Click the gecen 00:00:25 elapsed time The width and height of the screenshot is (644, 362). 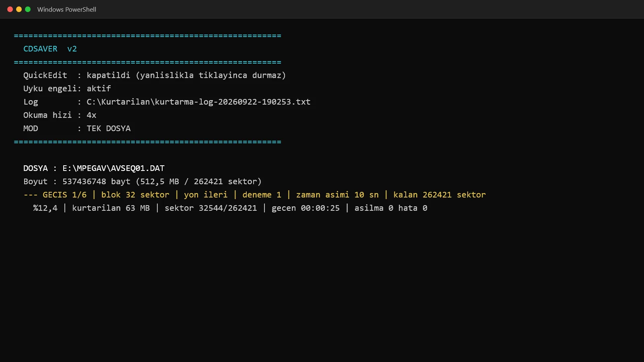click(305, 208)
